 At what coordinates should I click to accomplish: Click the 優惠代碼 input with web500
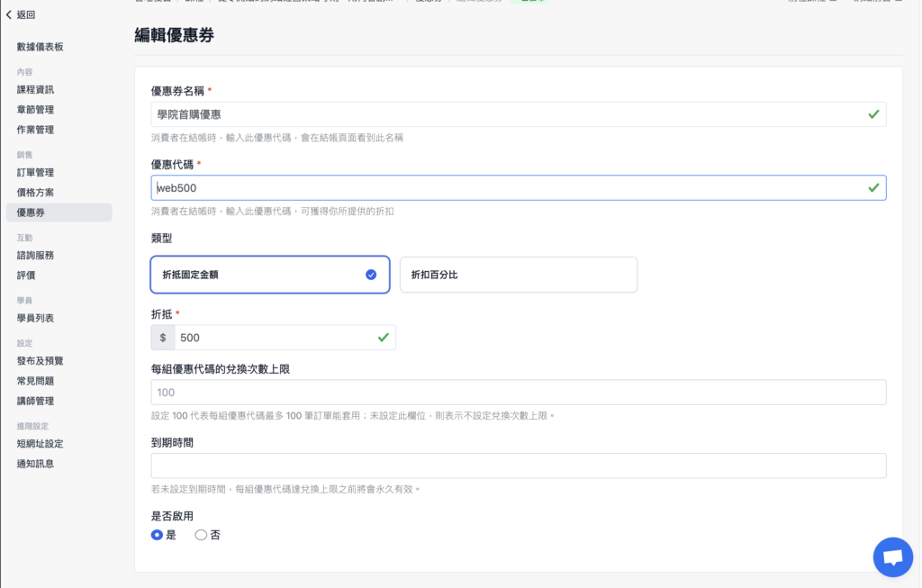click(x=519, y=187)
